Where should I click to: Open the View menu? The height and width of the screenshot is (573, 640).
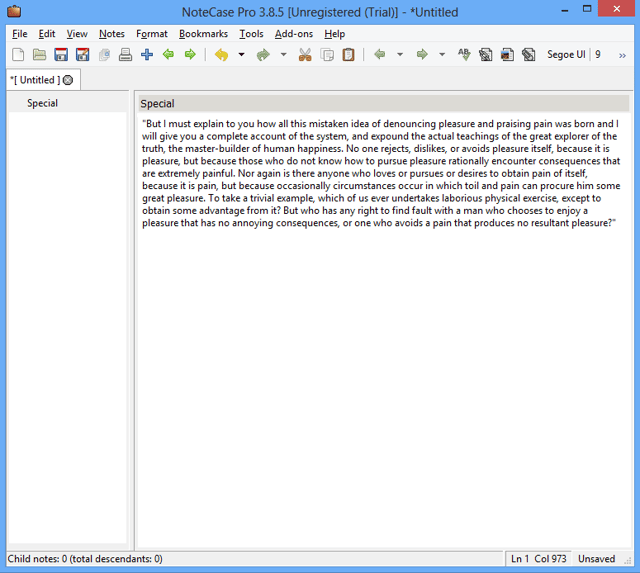point(77,34)
